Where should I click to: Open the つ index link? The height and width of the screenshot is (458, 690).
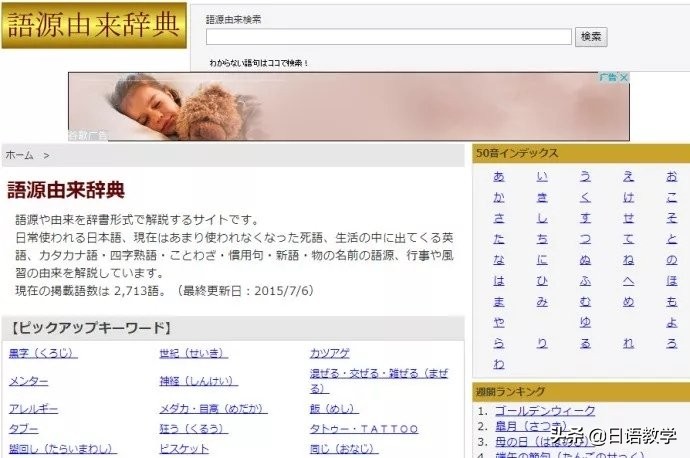pyautogui.click(x=585, y=239)
